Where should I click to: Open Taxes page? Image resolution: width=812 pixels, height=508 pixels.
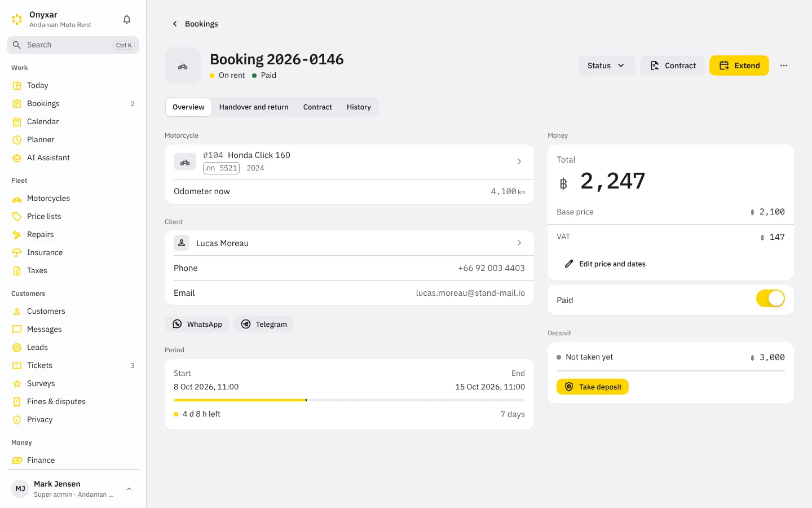pos(73,271)
